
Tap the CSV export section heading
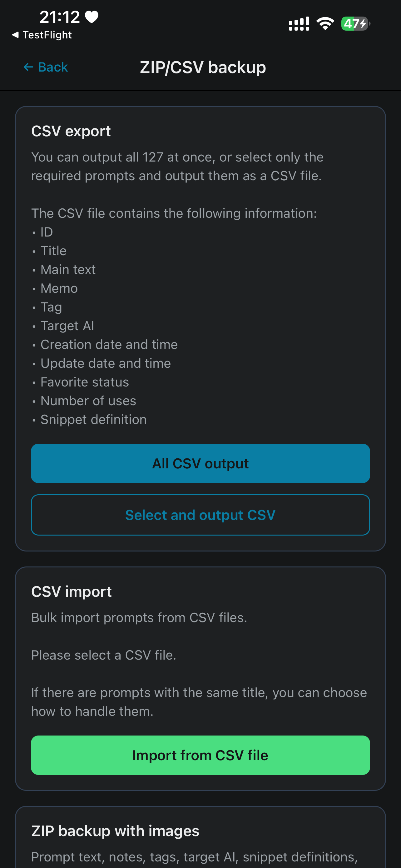pyautogui.click(x=71, y=131)
